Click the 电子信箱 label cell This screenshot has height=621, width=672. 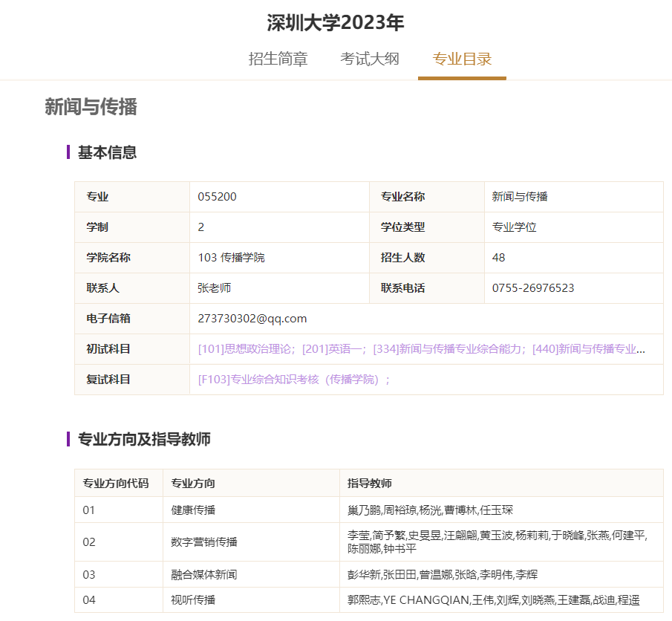pyautogui.click(x=132, y=319)
